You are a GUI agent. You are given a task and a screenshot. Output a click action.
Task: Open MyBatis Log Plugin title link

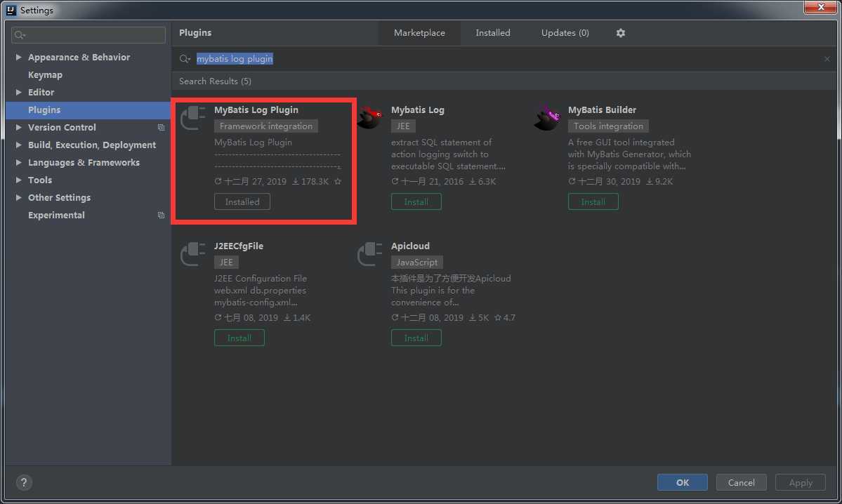pyautogui.click(x=256, y=110)
